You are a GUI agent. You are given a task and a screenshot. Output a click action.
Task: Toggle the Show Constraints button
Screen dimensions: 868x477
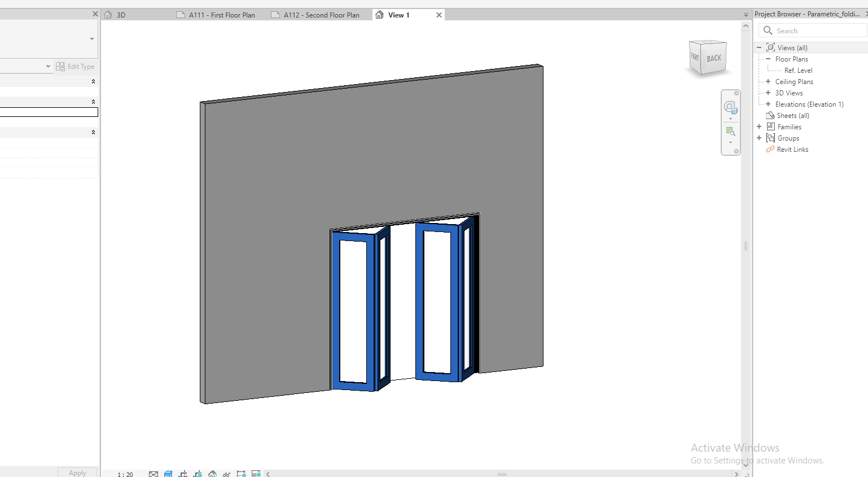pyautogui.click(x=241, y=474)
